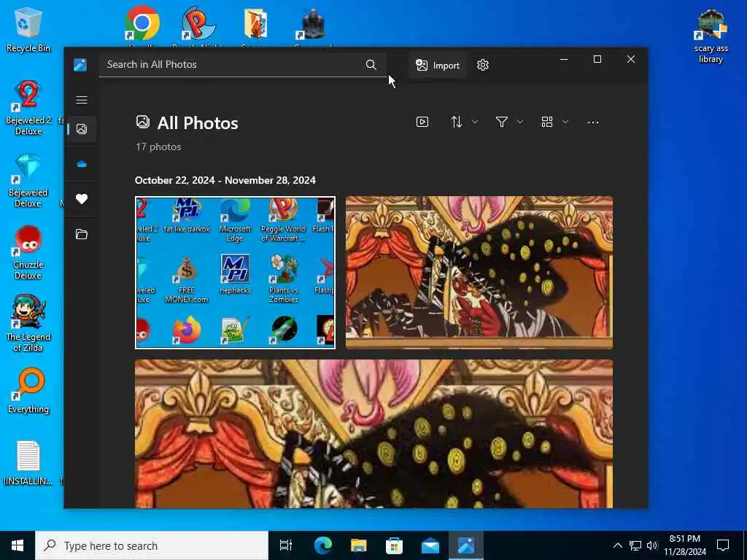Select Google Chrome desktop shortcut

click(142, 24)
